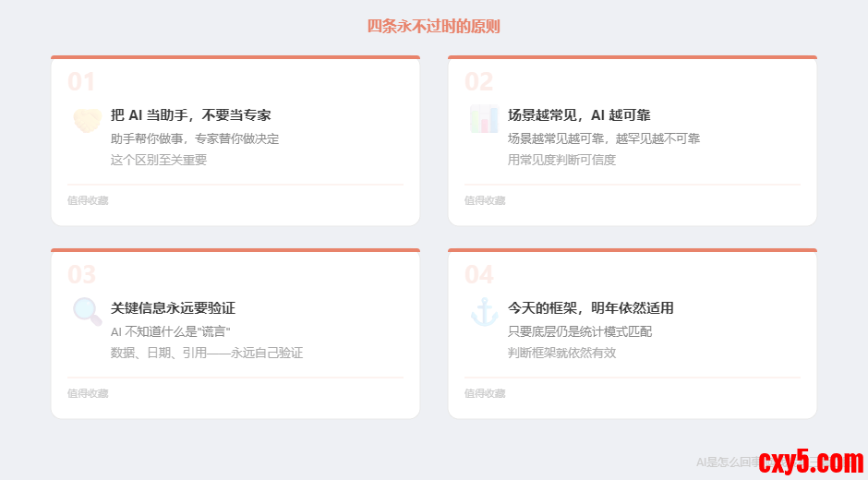The image size is (868, 480).
Task: Click the magnifying glass icon in card 03
Action: pyautogui.click(x=88, y=312)
